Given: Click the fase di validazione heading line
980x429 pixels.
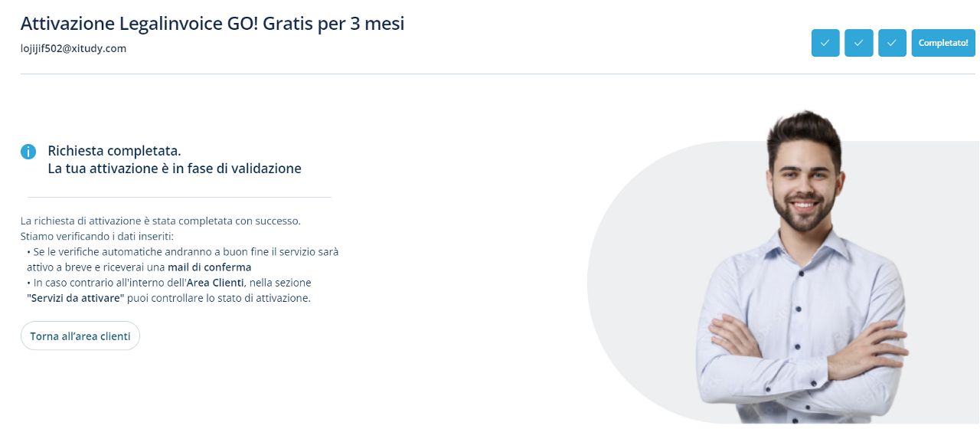Looking at the screenshot, I should click(175, 169).
